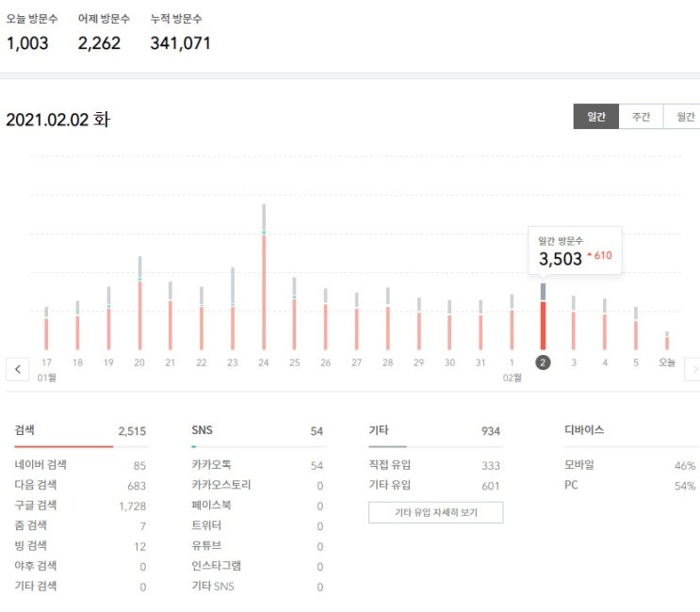Image resolution: width=700 pixels, height=612 pixels.
Task: Select the bar for February 1
Action: click(512, 322)
